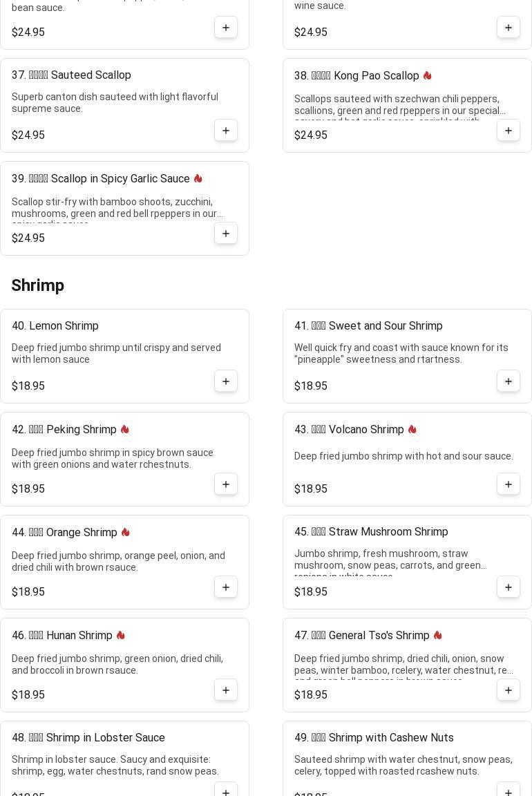
Task: Open the Shrimp in Lobster Sauce item
Action: click(x=105, y=737)
